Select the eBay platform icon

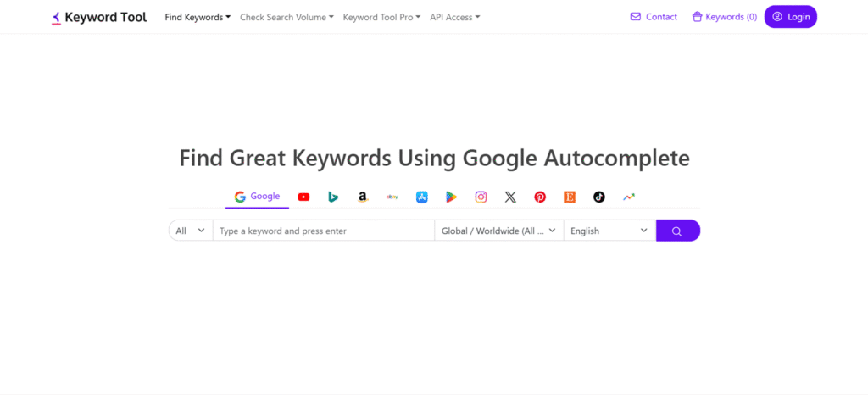[392, 197]
